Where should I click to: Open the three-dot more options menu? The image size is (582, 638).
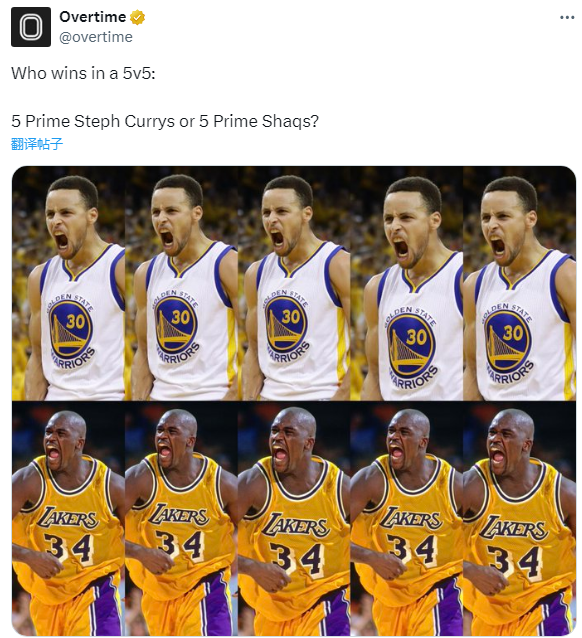click(567, 17)
